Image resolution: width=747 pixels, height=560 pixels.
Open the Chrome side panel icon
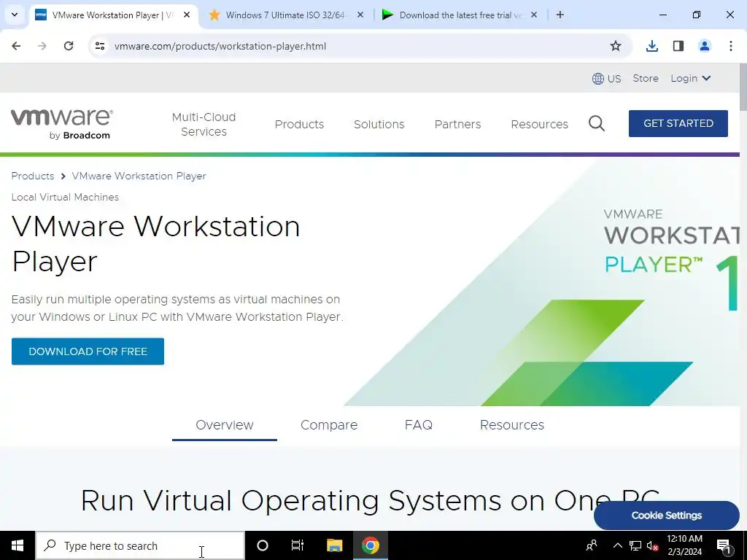678,46
